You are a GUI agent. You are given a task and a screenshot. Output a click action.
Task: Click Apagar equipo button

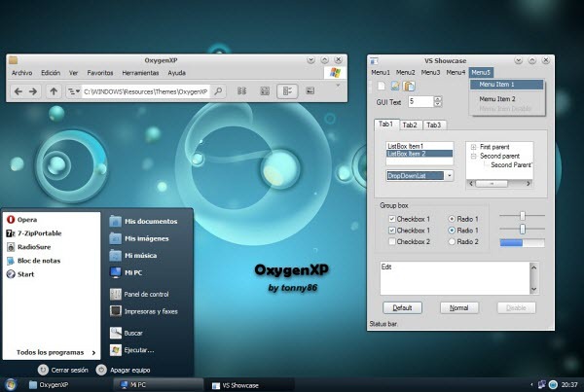coord(124,370)
